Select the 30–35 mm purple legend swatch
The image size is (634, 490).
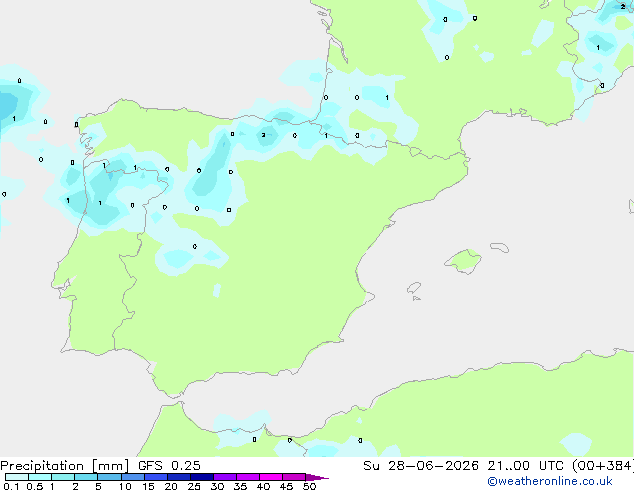(225, 477)
